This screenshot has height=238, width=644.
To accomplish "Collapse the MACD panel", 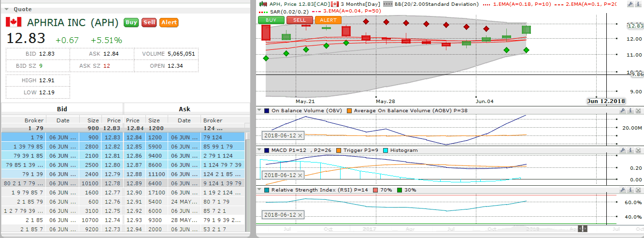I will pyautogui.click(x=260, y=150).
